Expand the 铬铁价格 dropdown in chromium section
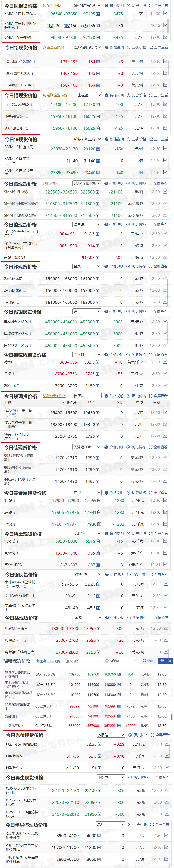Viewport: 174px width, 868px height. pyautogui.click(x=87, y=575)
